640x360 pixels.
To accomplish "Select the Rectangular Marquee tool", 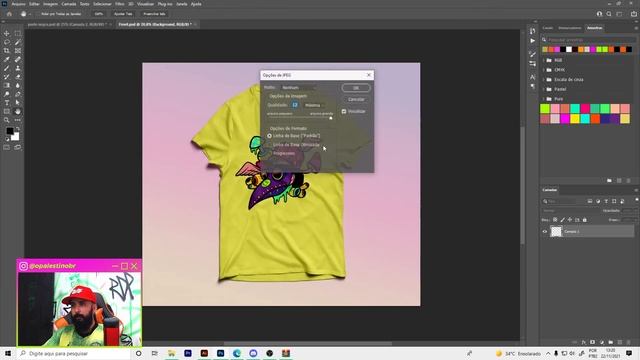I will point(18,33).
